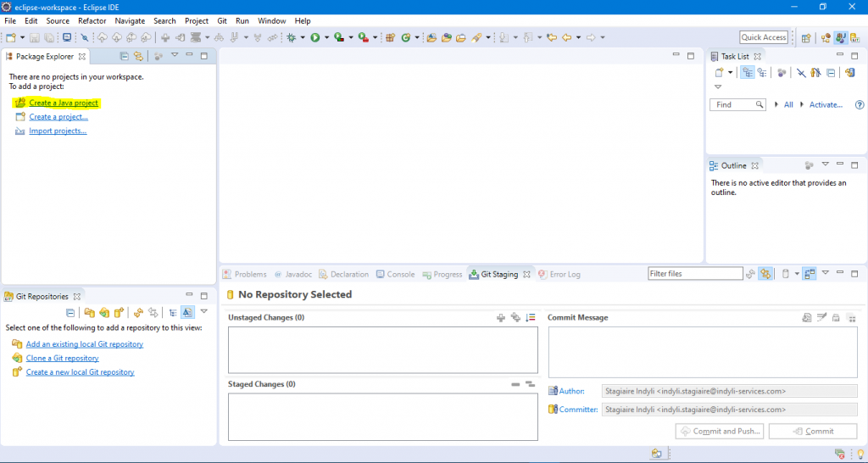Open dropdown arrow next to New icon

(22, 37)
